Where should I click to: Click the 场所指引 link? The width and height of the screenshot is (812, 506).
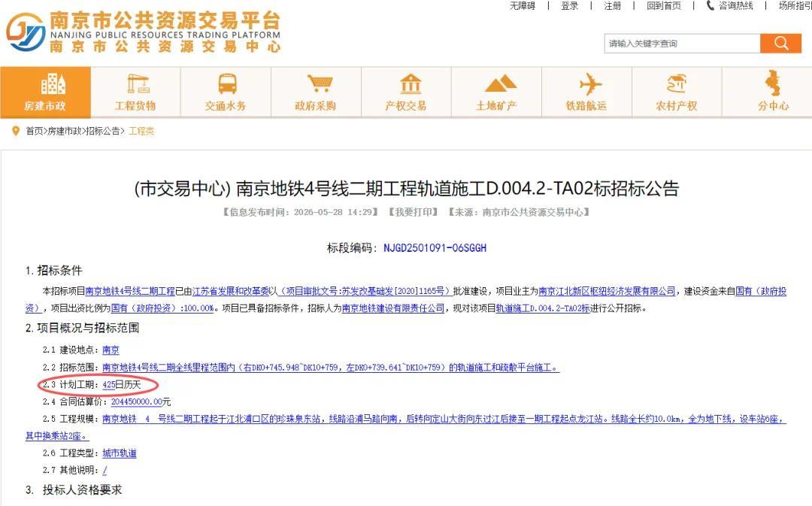(x=795, y=6)
